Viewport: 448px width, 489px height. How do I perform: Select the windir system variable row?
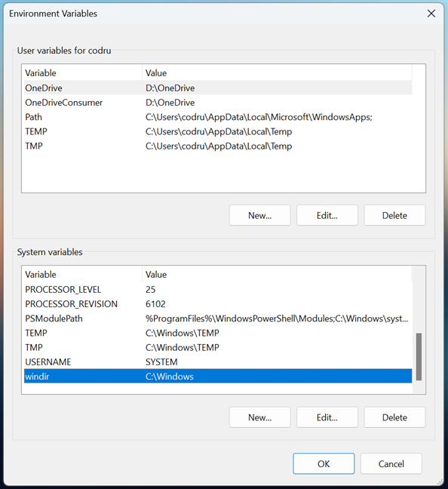218,377
